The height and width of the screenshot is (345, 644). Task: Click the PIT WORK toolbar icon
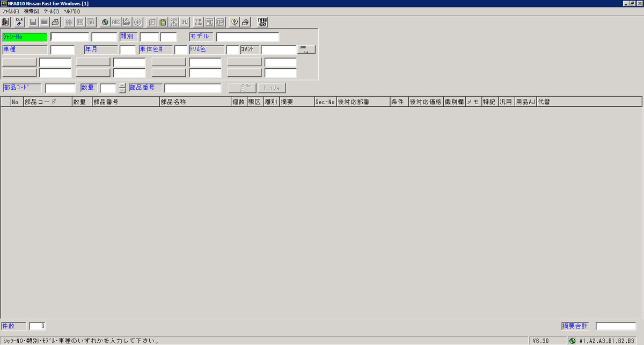pyautogui.click(x=262, y=22)
